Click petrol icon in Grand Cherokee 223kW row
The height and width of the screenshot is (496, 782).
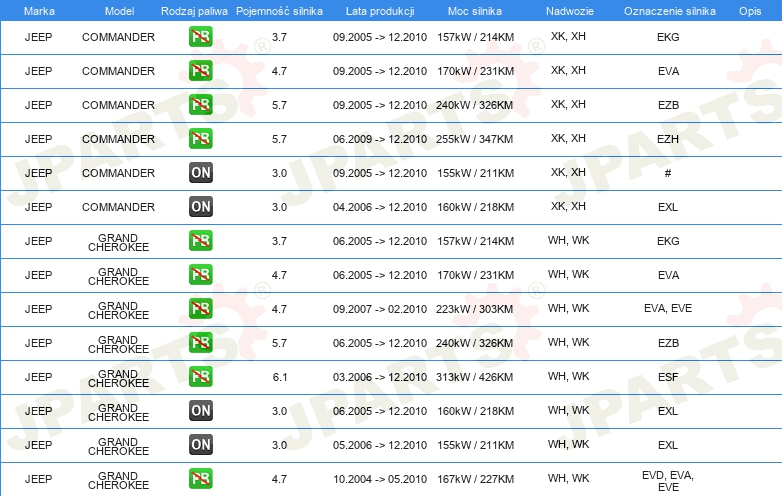pyautogui.click(x=200, y=308)
